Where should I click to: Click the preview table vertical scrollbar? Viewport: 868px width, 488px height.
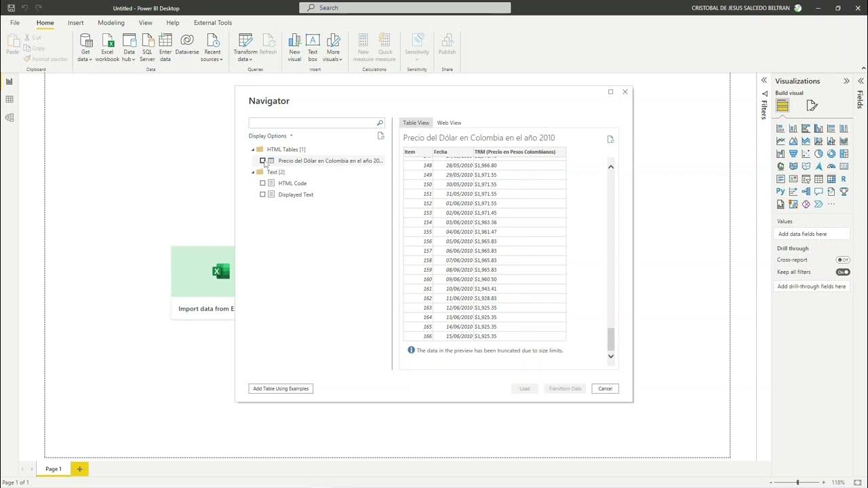611,262
